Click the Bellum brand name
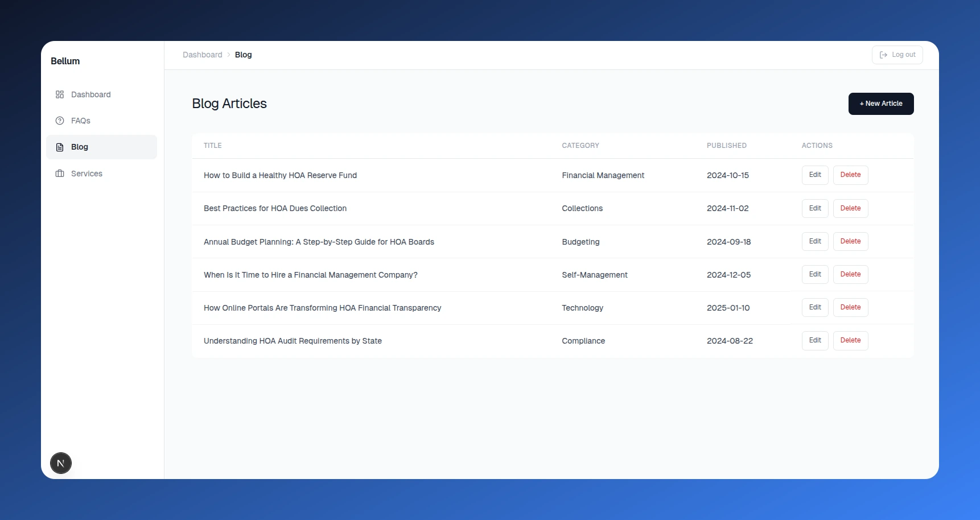980x520 pixels. pos(65,61)
